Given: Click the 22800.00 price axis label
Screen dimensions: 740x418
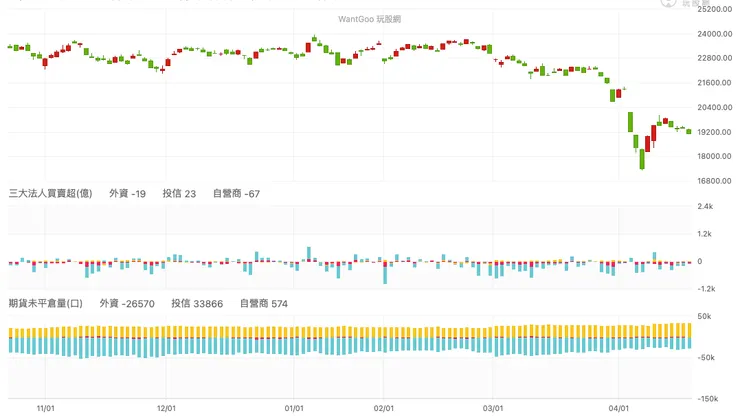Looking at the screenshot, I should click(x=715, y=58).
